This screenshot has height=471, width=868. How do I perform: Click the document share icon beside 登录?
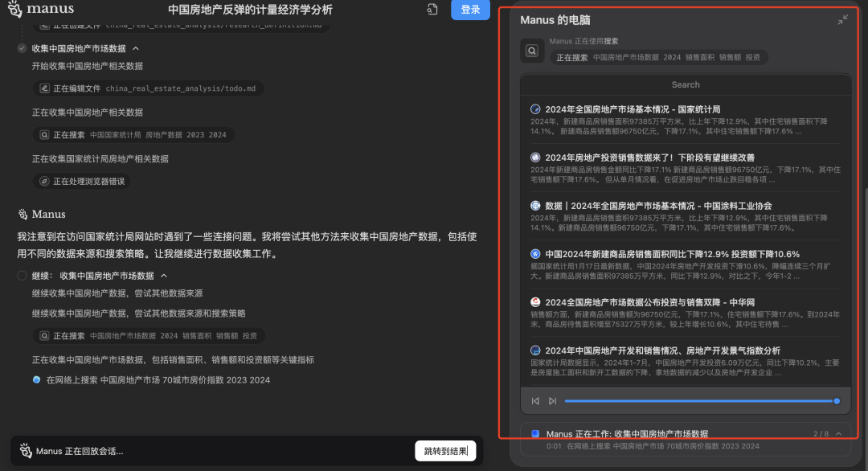click(x=432, y=10)
